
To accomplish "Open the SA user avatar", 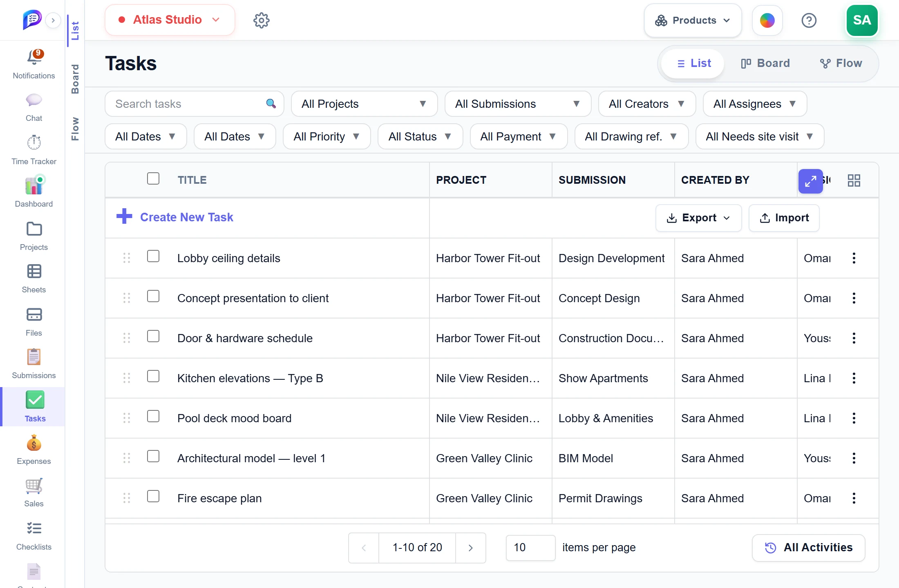I will (x=862, y=20).
